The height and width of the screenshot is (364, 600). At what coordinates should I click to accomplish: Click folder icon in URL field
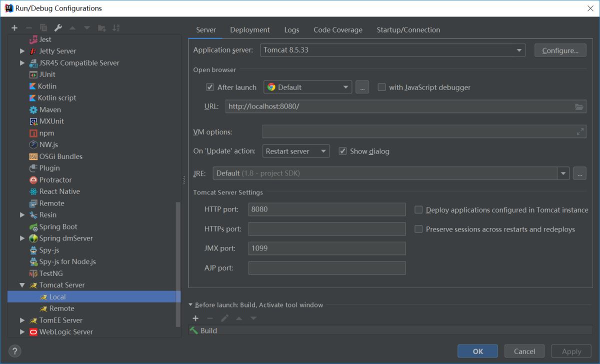click(x=579, y=106)
